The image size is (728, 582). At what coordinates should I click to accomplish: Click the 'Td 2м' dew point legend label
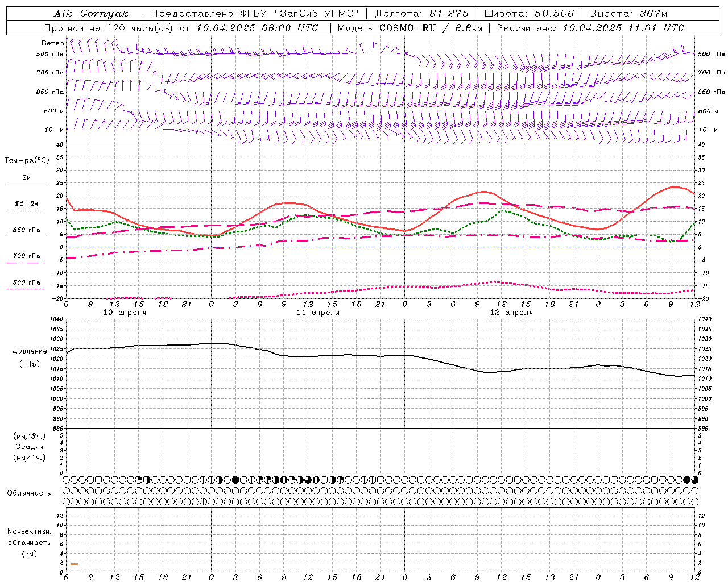(x=26, y=203)
